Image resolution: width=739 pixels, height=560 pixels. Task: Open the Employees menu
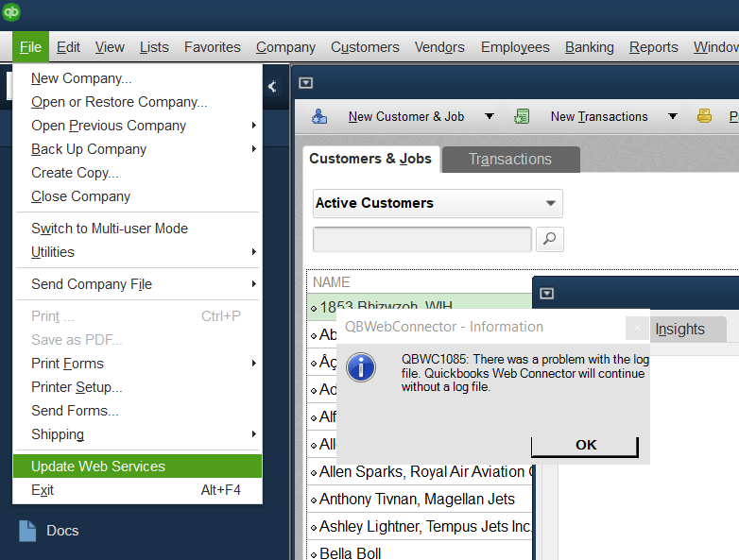[515, 47]
